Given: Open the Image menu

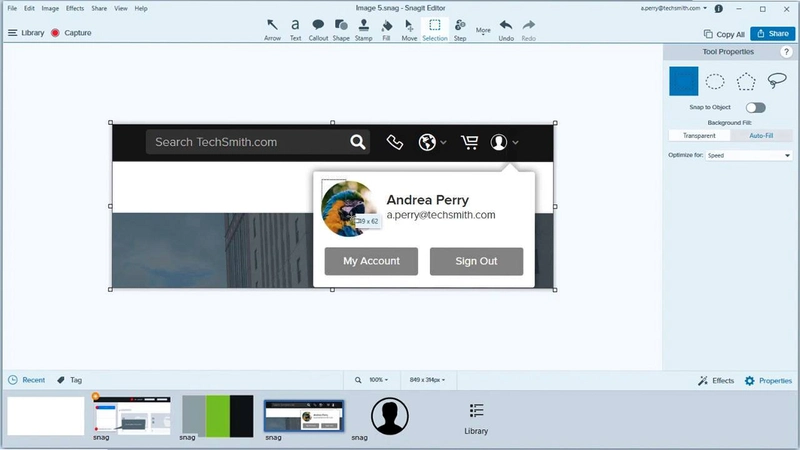Looking at the screenshot, I should [x=50, y=8].
